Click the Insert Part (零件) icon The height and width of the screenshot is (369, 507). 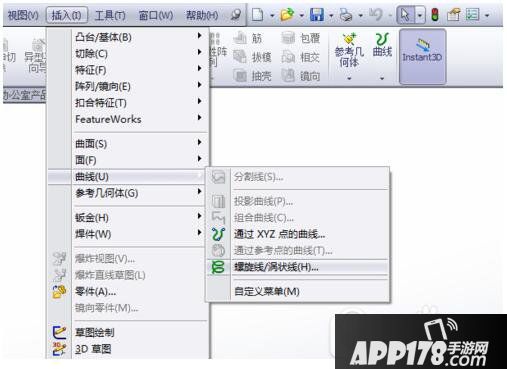(59, 292)
